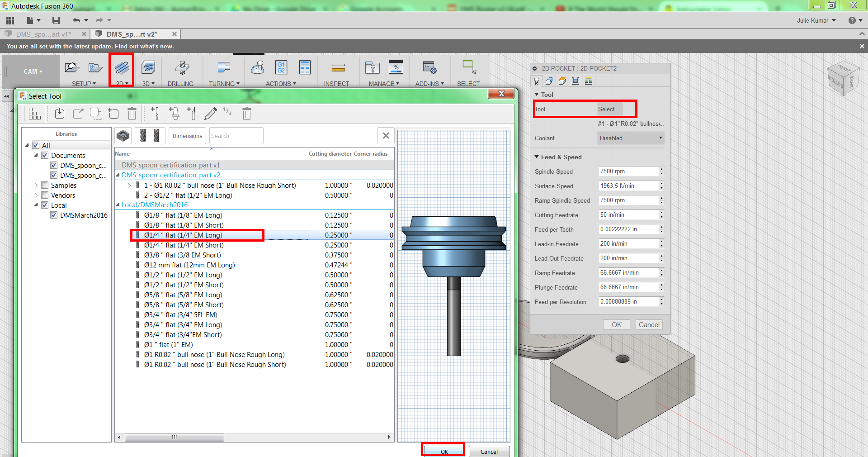
Task: Collapse the Local tree node
Action: pyautogui.click(x=36, y=205)
